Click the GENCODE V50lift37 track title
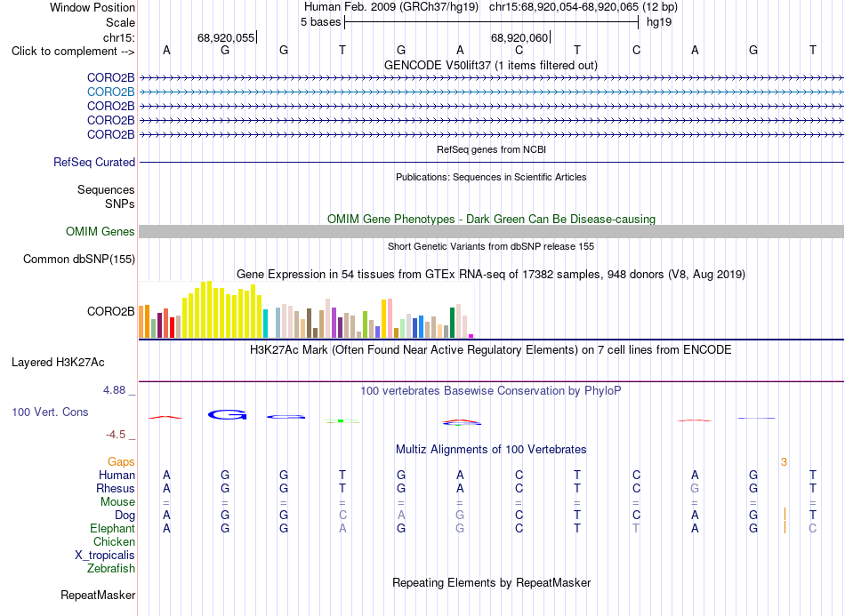 [491, 65]
